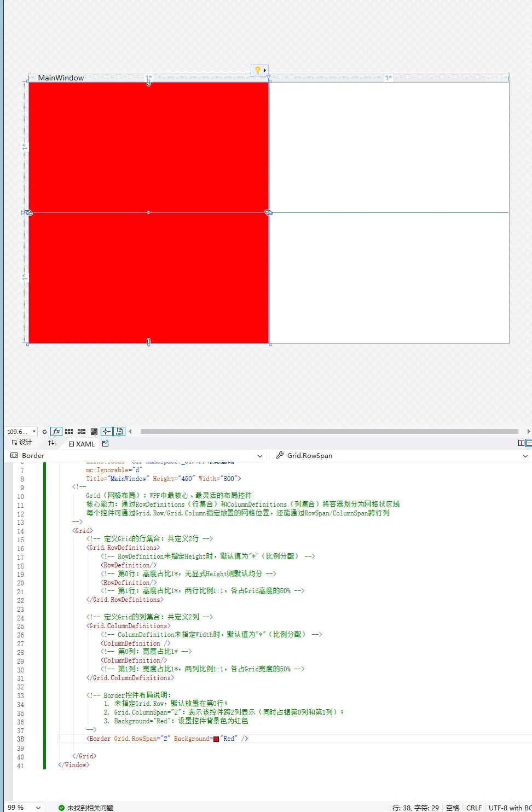This screenshot has width=532, height=812.
Task: Click the </Grid.RowDefinitions> closing tag
Action: pyautogui.click(x=125, y=600)
